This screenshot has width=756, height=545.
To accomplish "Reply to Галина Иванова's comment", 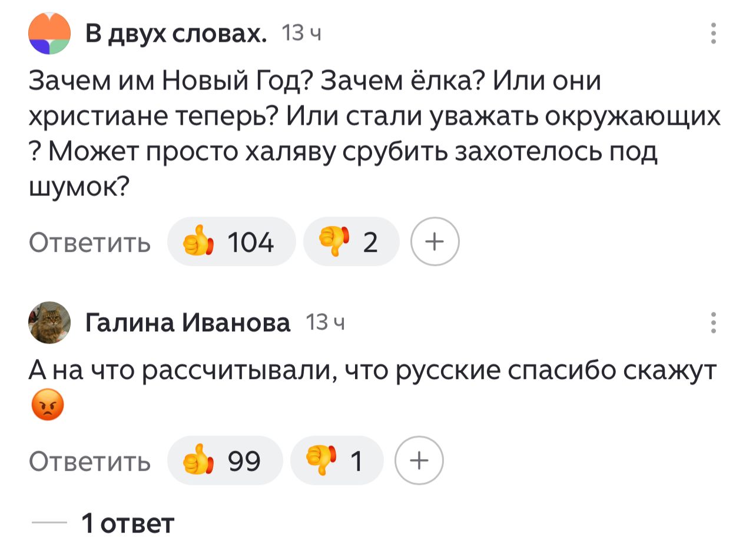I will point(91,461).
